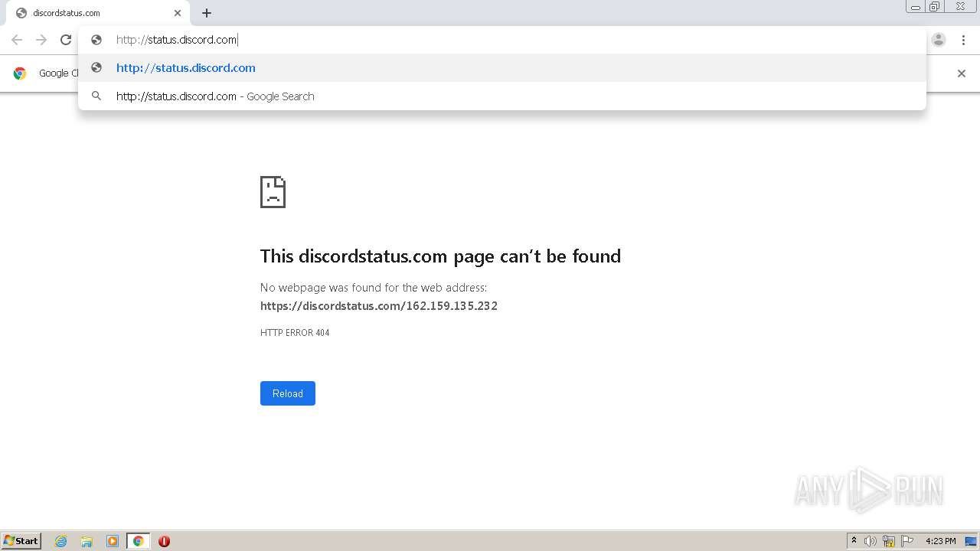
Task: Reload the page using toolbar refresh icon
Action: [x=66, y=40]
